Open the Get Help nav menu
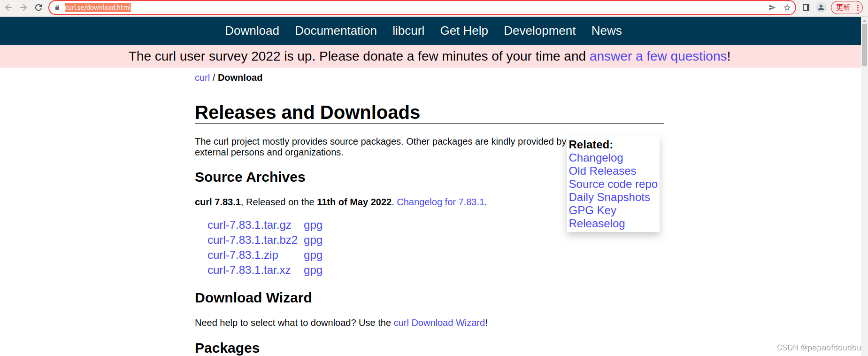The width and height of the screenshot is (868, 356). pos(464,31)
